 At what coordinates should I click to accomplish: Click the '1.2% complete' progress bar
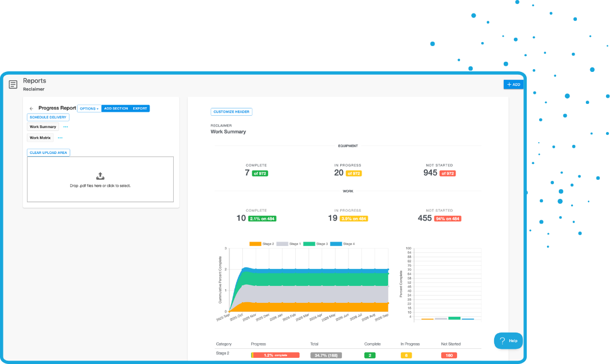[x=275, y=355]
